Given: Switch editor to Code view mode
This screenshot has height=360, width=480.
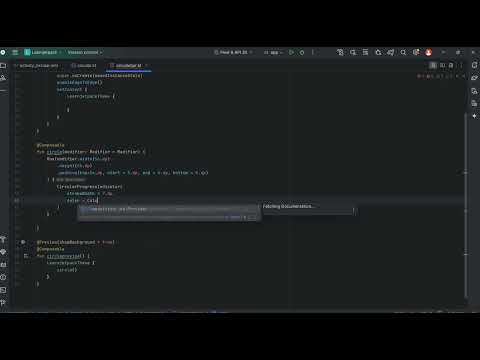Looking at the screenshot, I should tap(433, 65).
